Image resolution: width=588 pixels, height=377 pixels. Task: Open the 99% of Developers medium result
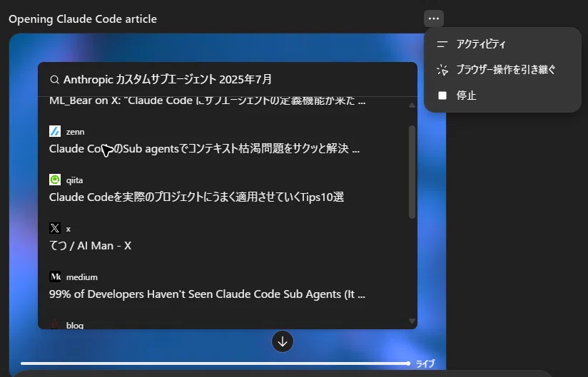click(207, 294)
